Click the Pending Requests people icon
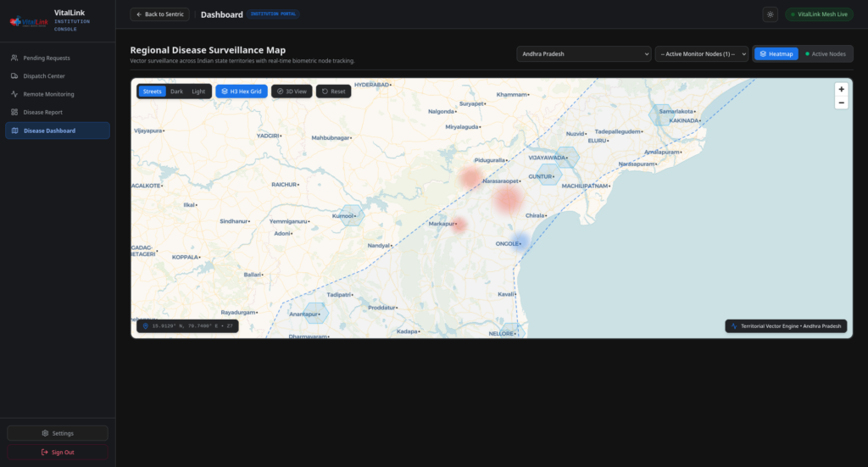868x467 pixels. point(14,58)
